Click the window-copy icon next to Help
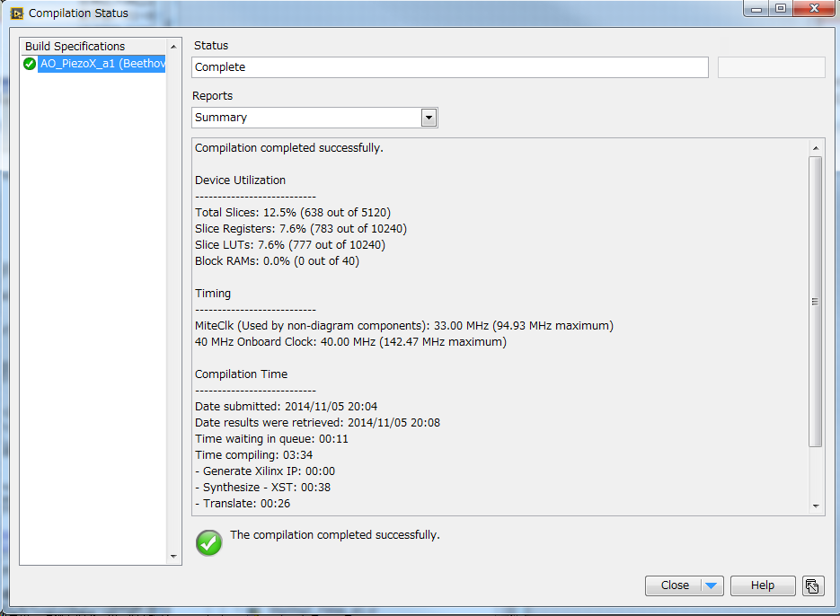 (x=813, y=586)
